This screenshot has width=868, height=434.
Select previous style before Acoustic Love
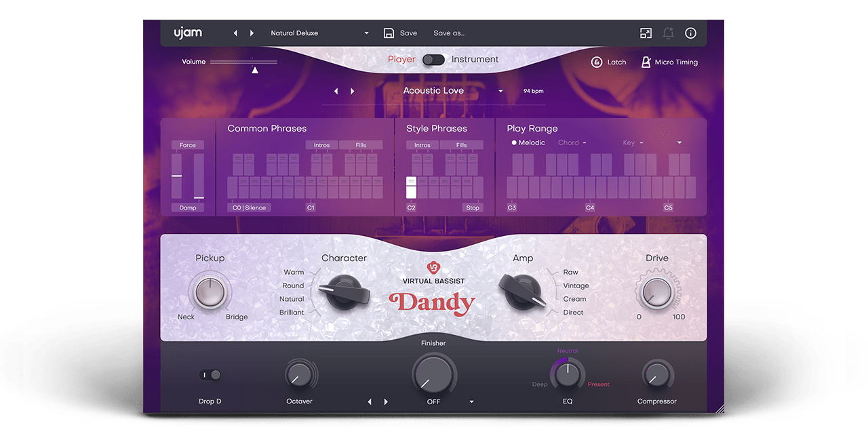tap(336, 91)
